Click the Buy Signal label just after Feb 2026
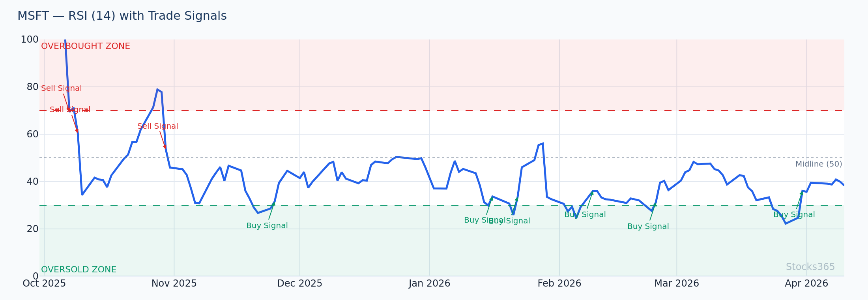The width and height of the screenshot is (868, 300). click(x=585, y=215)
